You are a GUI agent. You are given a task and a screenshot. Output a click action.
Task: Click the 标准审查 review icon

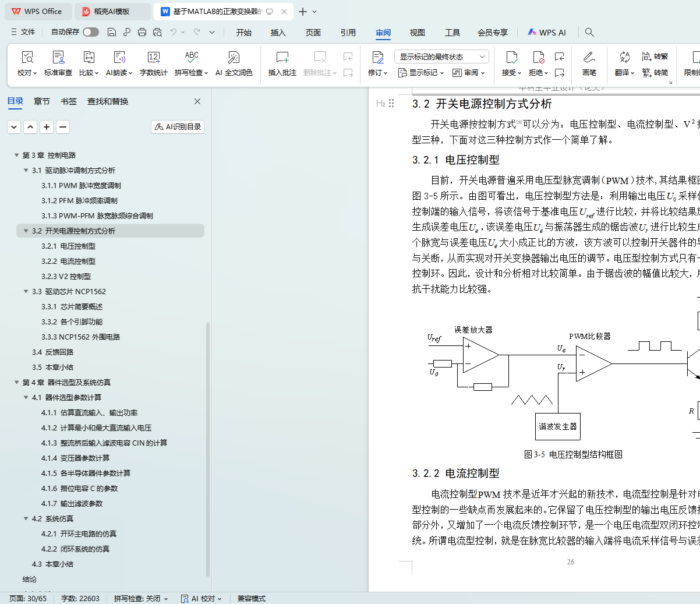(58, 63)
